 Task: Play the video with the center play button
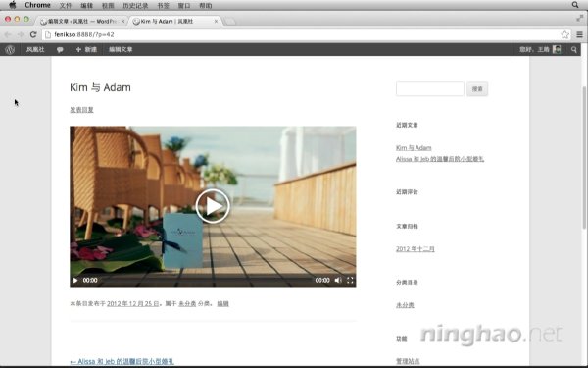click(213, 206)
